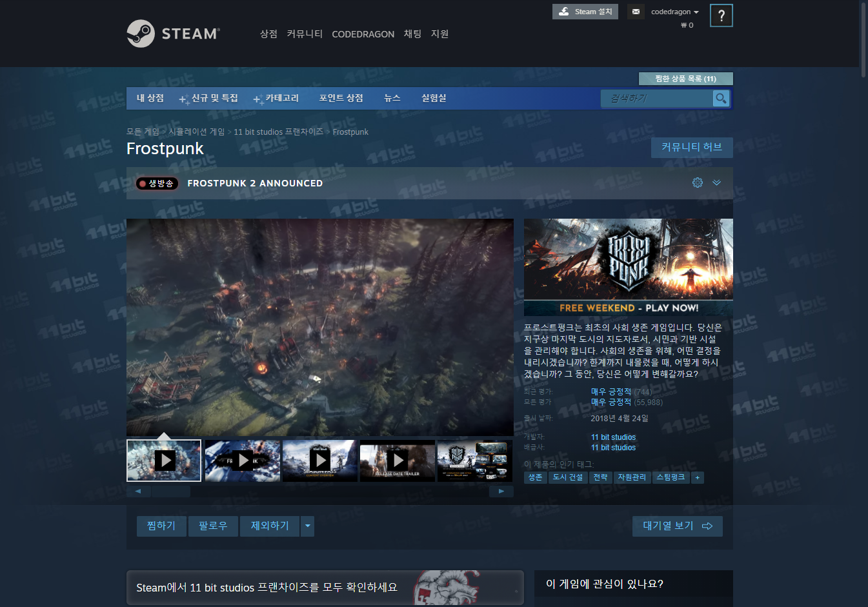Open publisher 11 bit studios link
The height and width of the screenshot is (607, 868).
[613, 448]
